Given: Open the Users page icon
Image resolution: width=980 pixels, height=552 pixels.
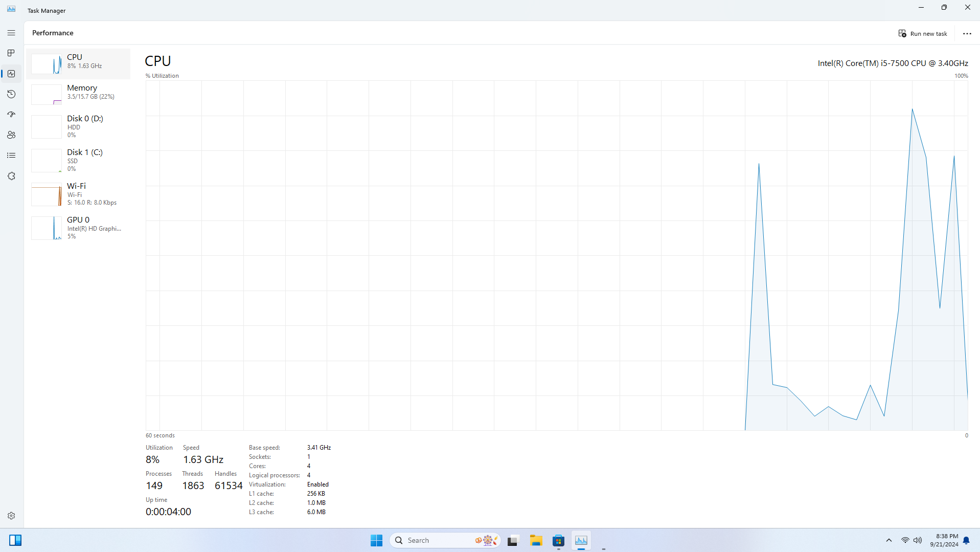Looking at the screenshot, I should [x=11, y=135].
